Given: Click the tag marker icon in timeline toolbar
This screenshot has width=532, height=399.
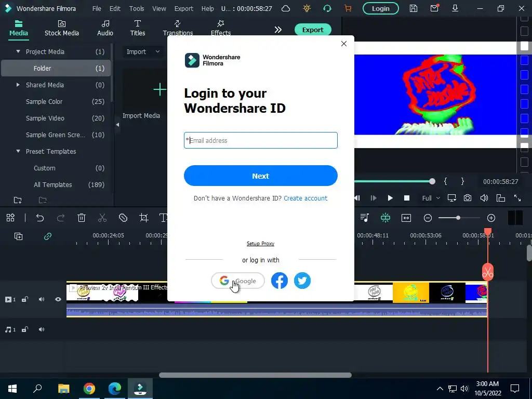Looking at the screenshot, I should coord(123,218).
